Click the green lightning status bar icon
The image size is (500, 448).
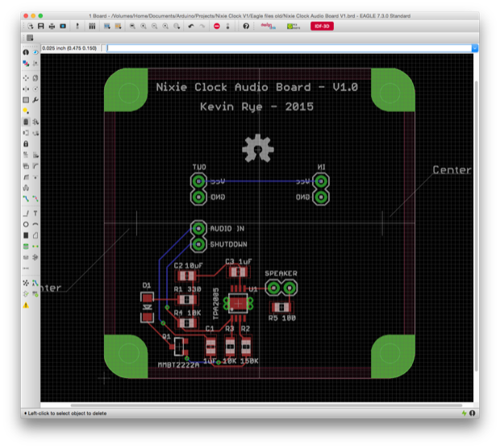click(464, 413)
